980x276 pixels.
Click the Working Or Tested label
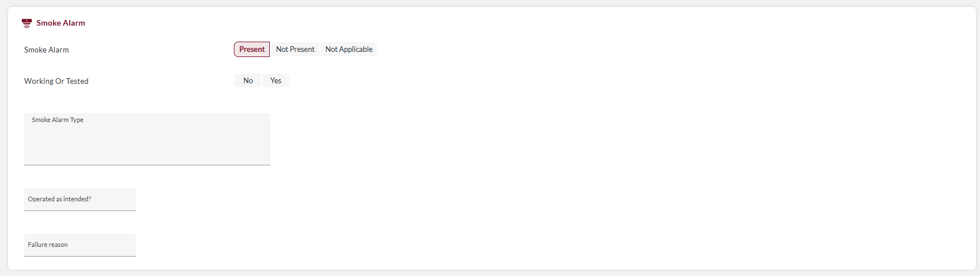pyautogui.click(x=56, y=82)
